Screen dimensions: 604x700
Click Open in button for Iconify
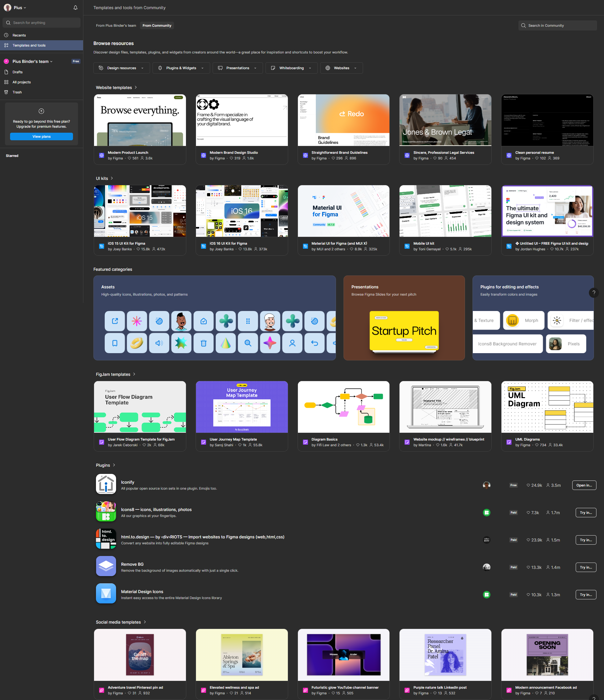point(584,485)
